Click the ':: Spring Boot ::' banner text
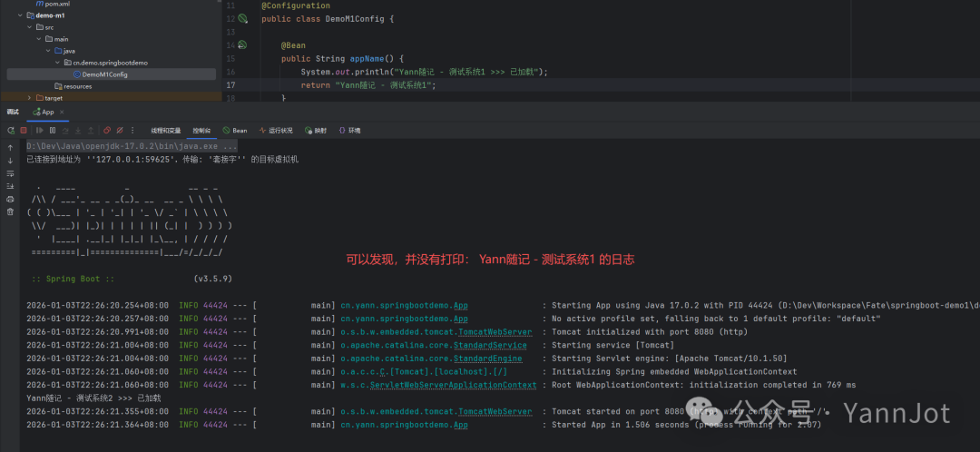 click(74, 279)
